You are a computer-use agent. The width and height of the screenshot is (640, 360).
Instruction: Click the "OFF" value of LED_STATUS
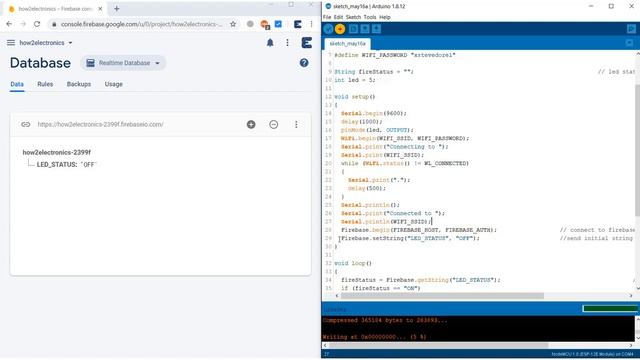(88, 165)
